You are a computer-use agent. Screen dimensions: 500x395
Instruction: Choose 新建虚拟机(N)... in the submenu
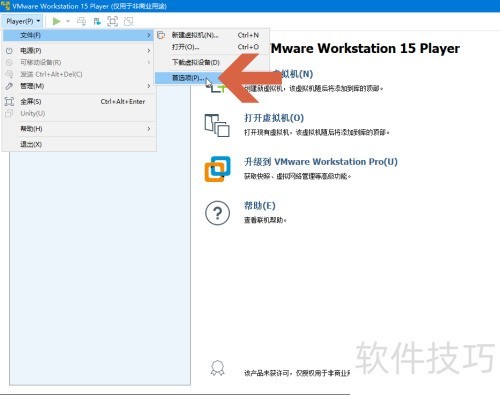pyautogui.click(x=212, y=35)
